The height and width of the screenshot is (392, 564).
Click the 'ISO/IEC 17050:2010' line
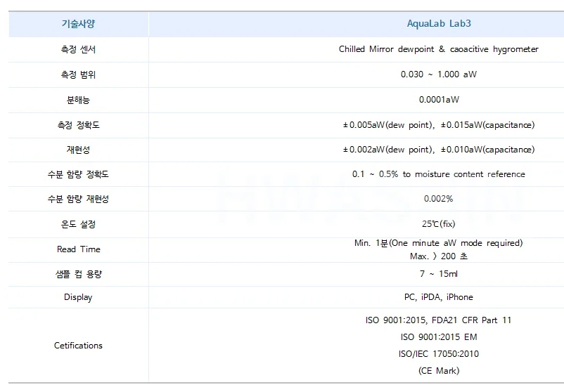point(438,354)
